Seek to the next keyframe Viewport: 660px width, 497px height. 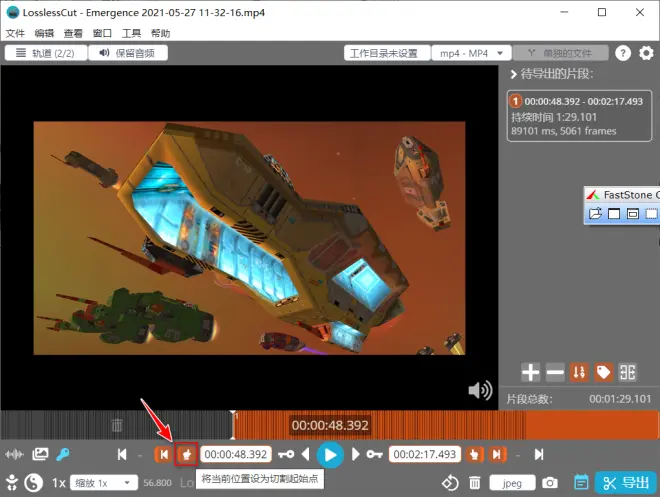374,454
